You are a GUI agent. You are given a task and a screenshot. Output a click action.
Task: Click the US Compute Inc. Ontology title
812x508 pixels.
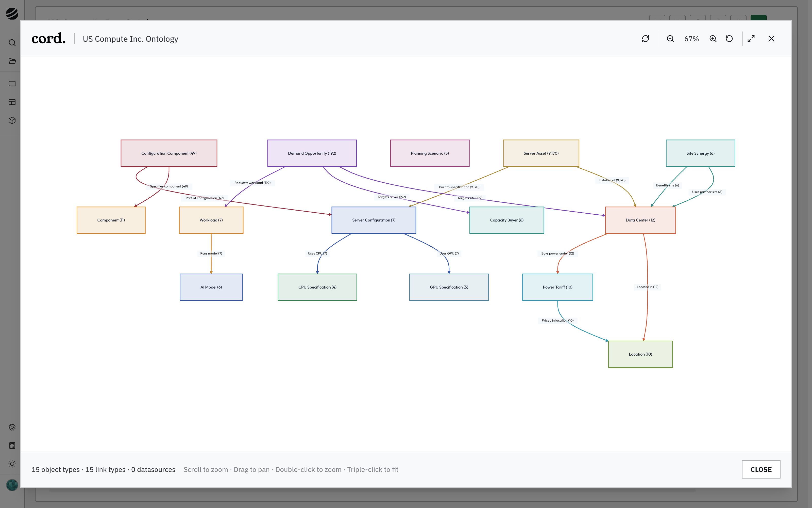[x=130, y=39]
